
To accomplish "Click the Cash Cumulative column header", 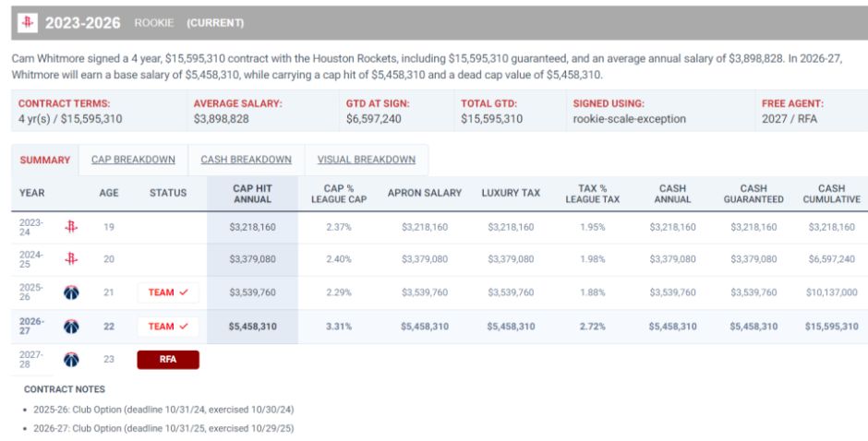I will point(831,193).
